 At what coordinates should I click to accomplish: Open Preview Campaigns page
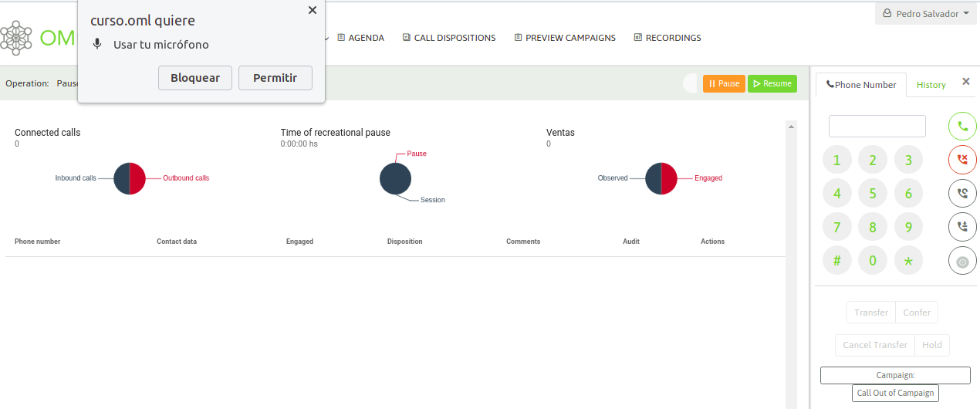(565, 38)
